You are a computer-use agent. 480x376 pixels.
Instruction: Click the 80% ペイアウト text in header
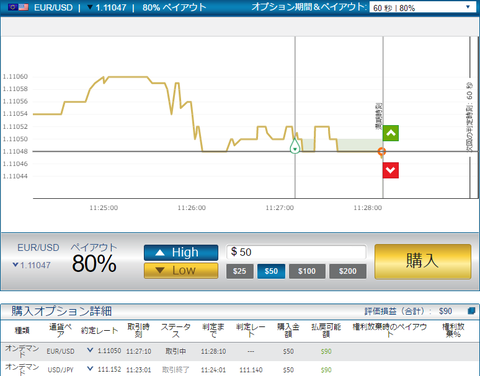(x=174, y=7)
